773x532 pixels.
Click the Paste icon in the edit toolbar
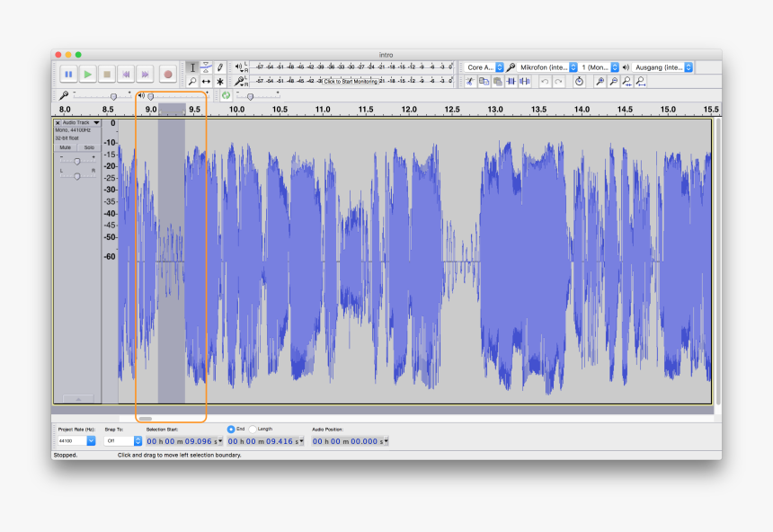[x=498, y=82]
